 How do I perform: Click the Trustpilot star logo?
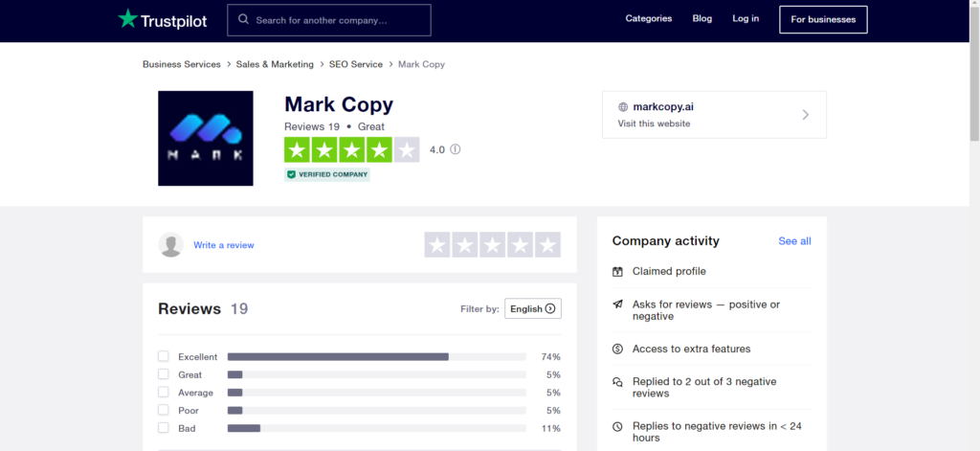click(127, 19)
